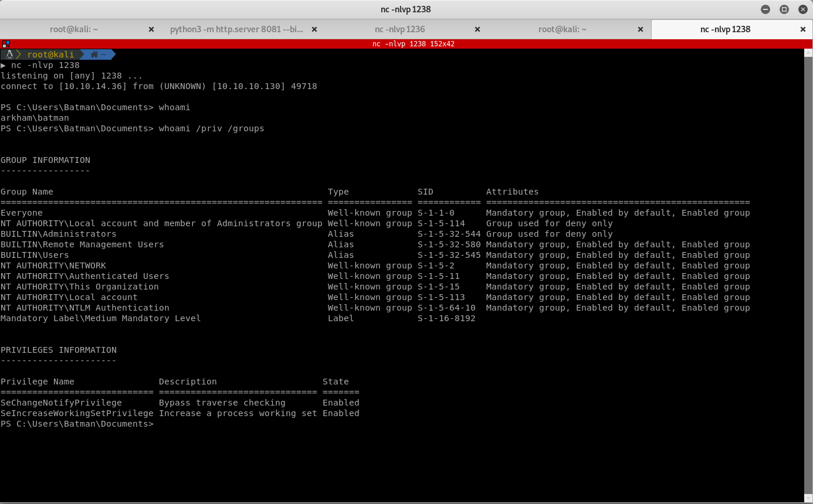The width and height of the screenshot is (813, 504).
Task: Click the 'SID' column header
Action: coord(425,192)
